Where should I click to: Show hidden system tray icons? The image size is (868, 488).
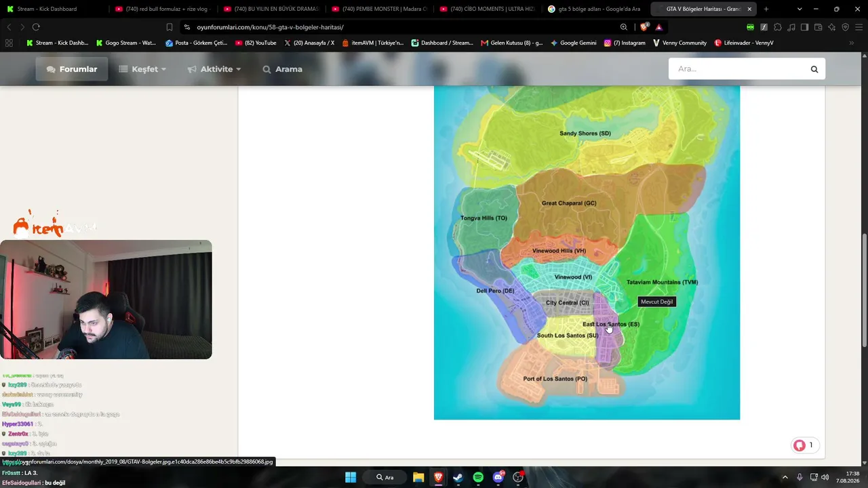click(785, 477)
